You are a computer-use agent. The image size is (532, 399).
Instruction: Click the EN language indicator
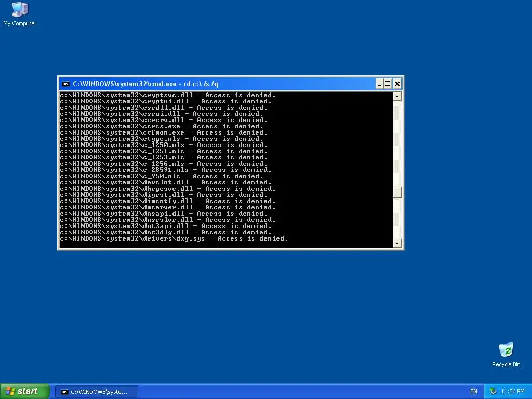(474, 392)
